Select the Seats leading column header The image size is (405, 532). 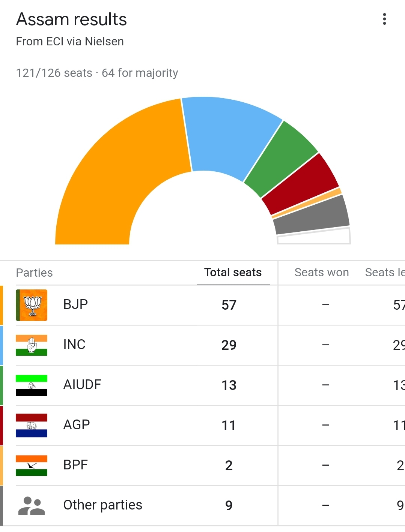[x=385, y=273]
